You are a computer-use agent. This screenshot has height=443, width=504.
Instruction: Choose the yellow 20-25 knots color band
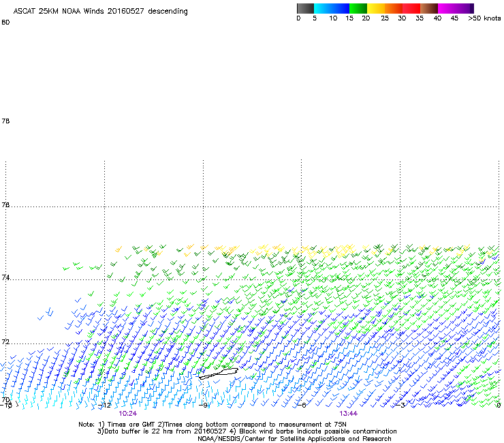click(x=376, y=8)
